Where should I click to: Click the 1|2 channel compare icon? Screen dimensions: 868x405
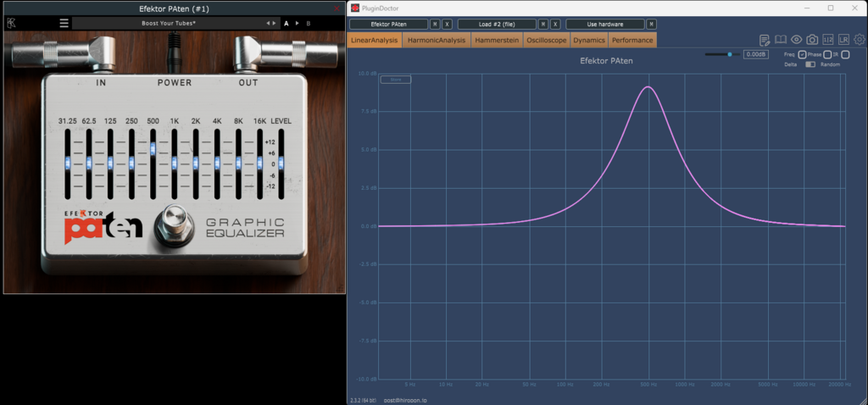828,39
